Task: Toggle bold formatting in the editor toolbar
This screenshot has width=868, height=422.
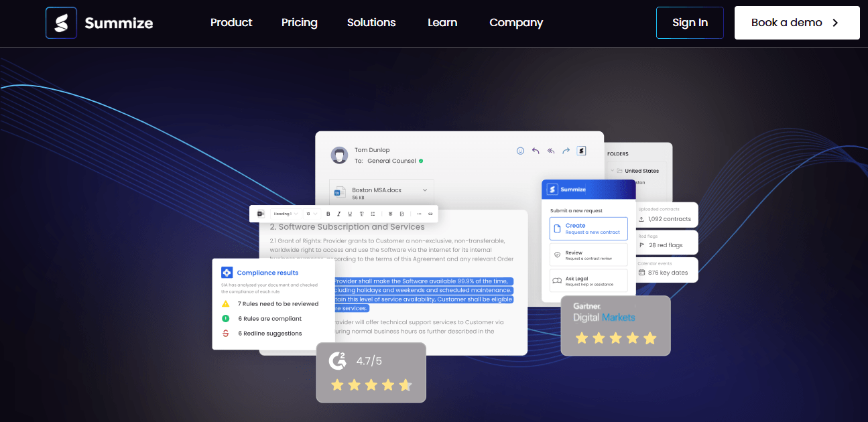Action: pyautogui.click(x=328, y=214)
